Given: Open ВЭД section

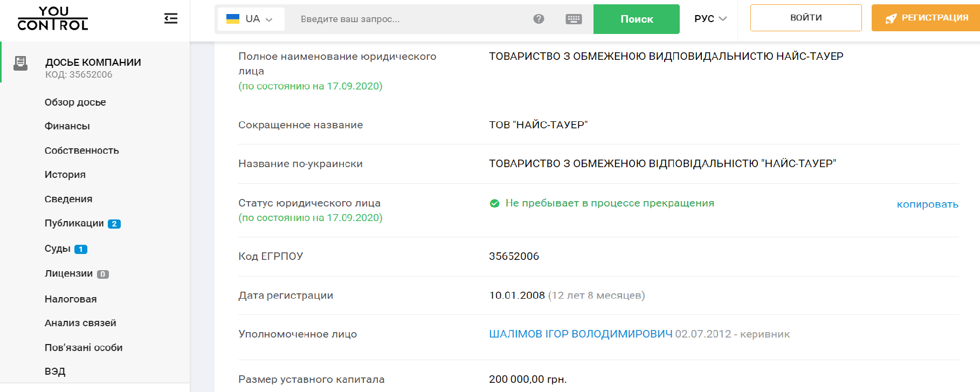Looking at the screenshot, I should (x=55, y=372).
